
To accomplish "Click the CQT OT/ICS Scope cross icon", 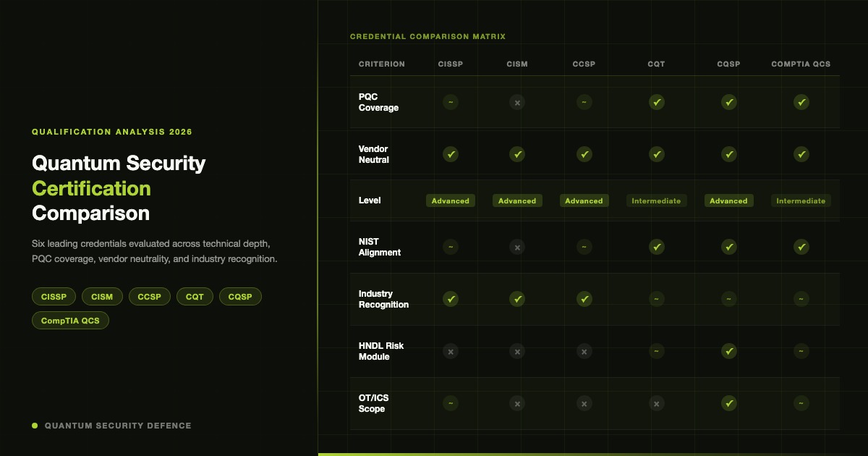I will (656, 403).
